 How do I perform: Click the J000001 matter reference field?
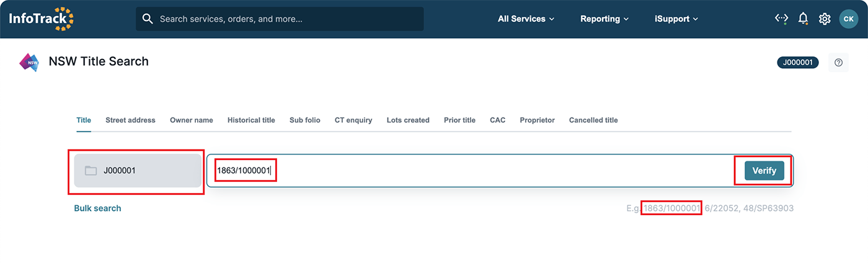click(x=138, y=171)
